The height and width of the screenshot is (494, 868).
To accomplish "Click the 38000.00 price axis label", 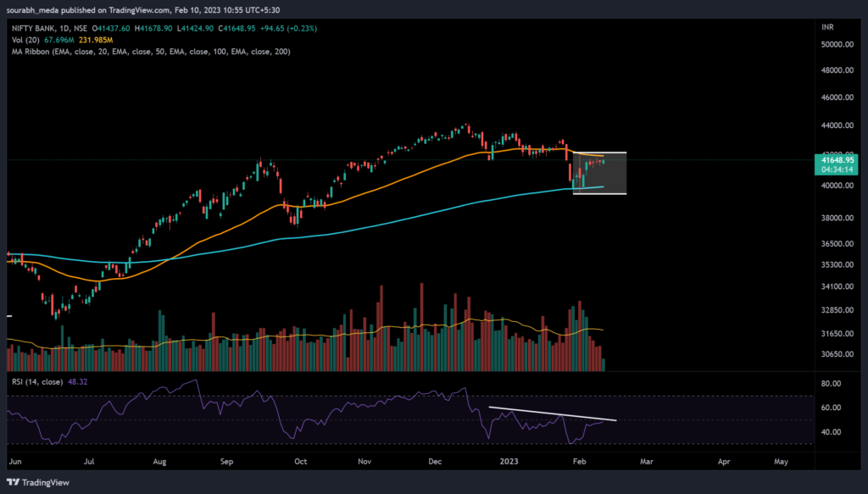I will pyautogui.click(x=837, y=218).
